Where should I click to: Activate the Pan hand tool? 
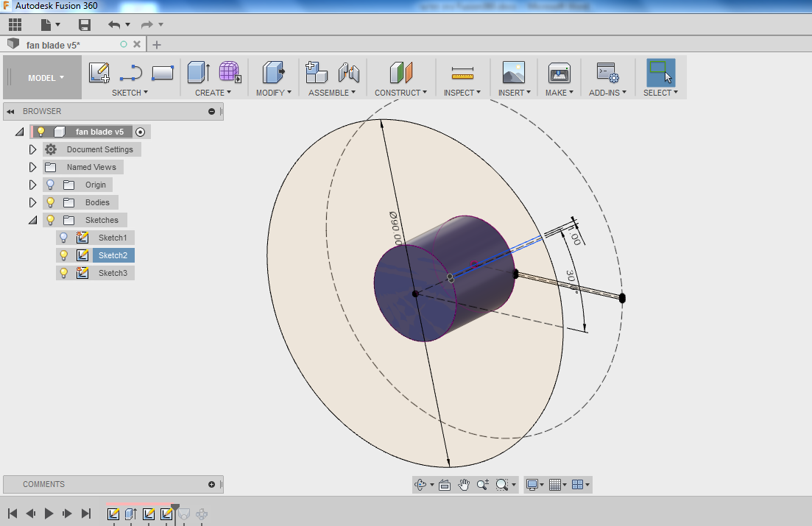(464, 485)
